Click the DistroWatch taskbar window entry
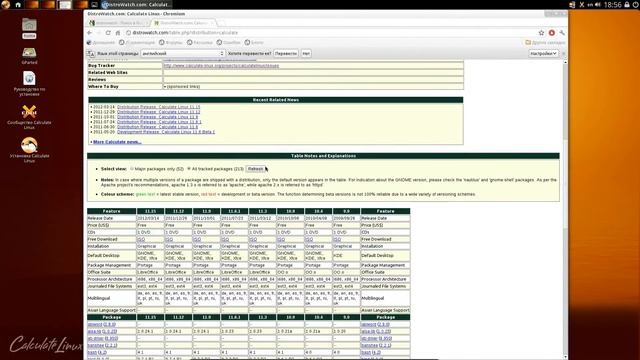 (136, 4)
